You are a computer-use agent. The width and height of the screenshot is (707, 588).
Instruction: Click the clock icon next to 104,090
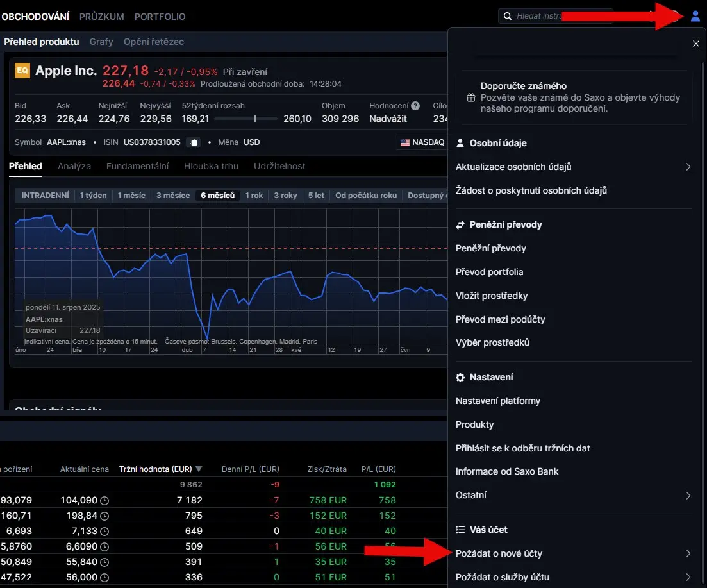(x=104, y=500)
